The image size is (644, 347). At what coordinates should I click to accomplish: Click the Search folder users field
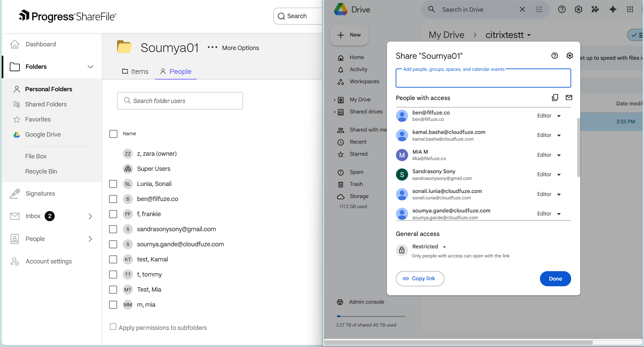[180, 101]
